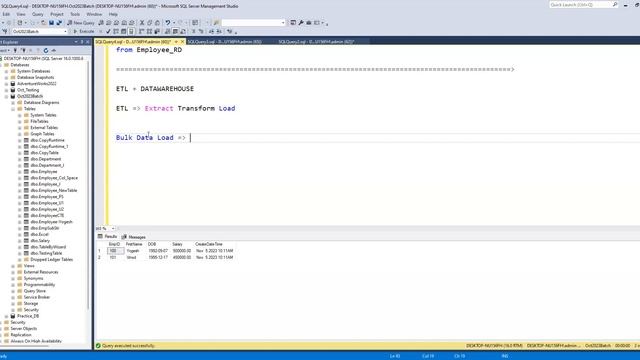Expand the dbo.Employee table node
Viewport: 640px width, 360px height.
click(x=20, y=172)
